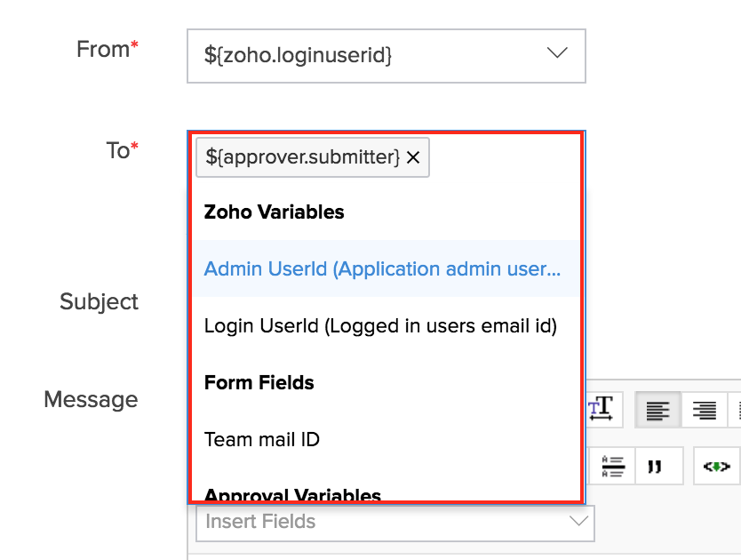Select the ${approver.submitter} recipient tag
The height and width of the screenshot is (560, 741).
[302, 157]
